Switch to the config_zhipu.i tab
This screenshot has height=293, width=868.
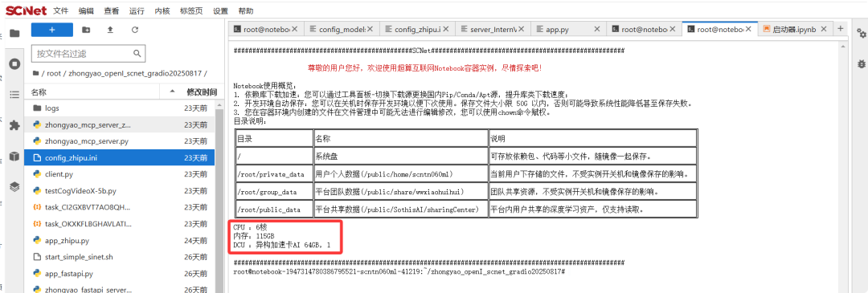(417, 29)
